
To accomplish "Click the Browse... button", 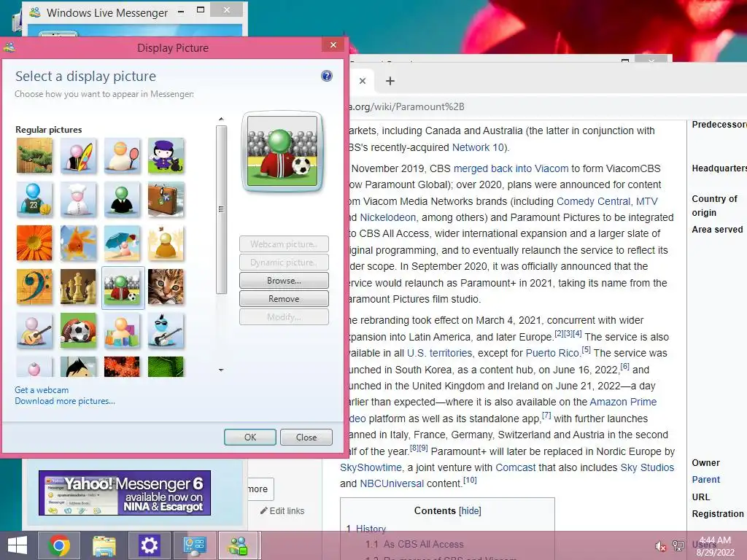I will 284,281.
